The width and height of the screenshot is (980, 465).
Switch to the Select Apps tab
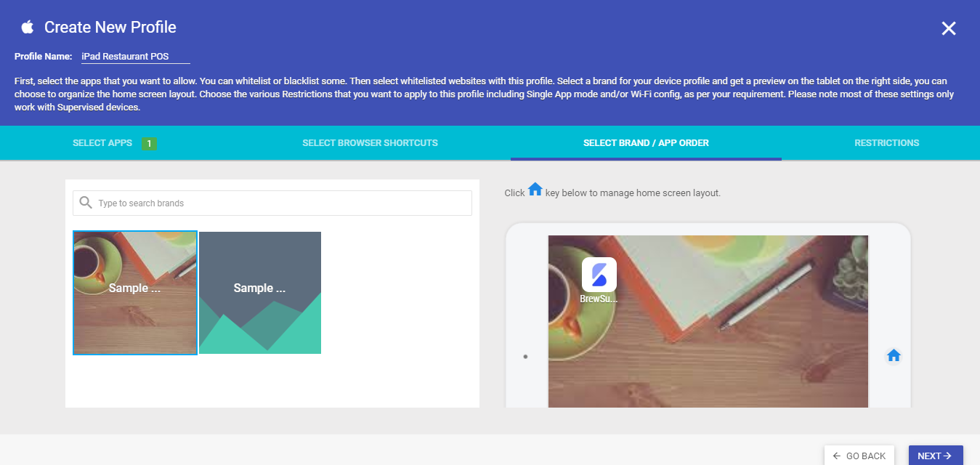[x=102, y=143]
